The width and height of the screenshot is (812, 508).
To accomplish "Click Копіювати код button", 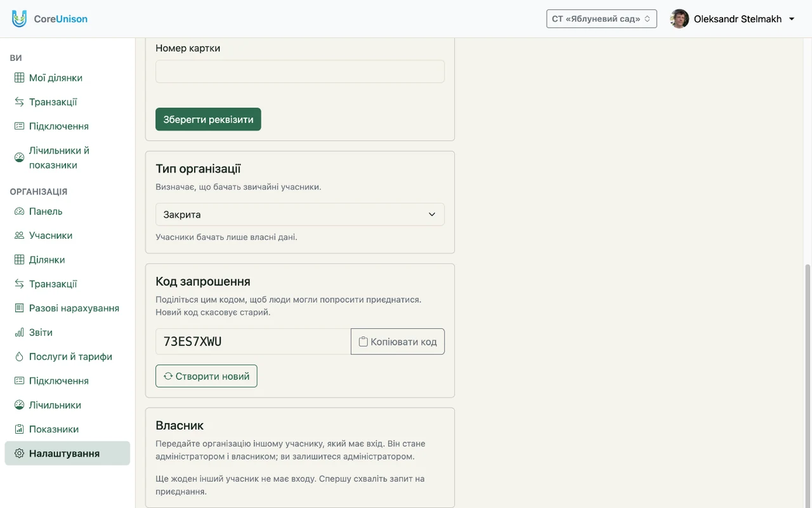I will (398, 342).
